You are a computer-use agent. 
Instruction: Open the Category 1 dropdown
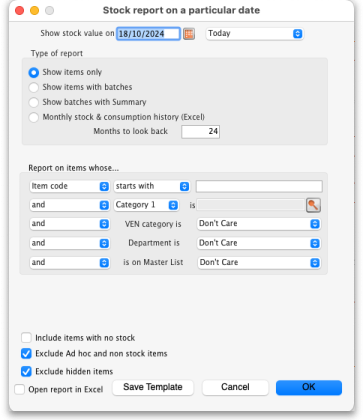(x=146, y=205)
